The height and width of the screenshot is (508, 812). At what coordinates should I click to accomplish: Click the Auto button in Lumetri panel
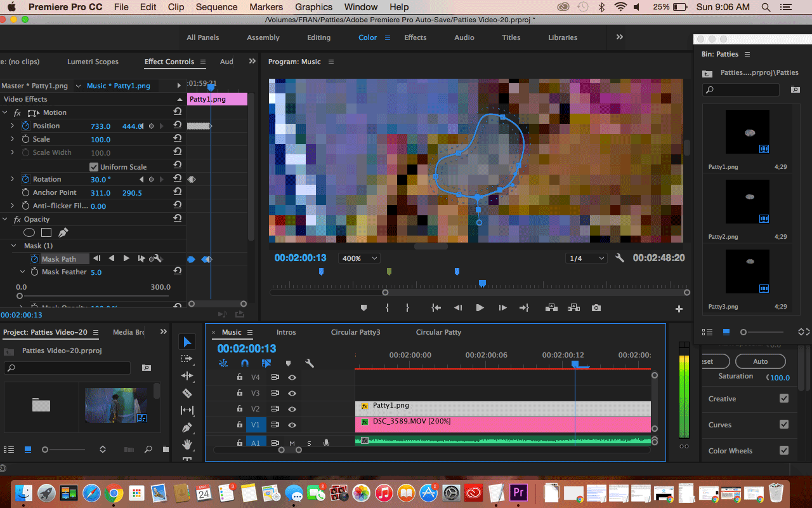point(760,361)
